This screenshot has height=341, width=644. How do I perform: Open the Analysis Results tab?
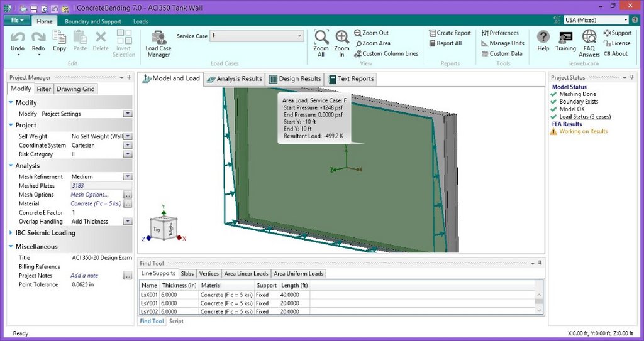coord(235,78)
